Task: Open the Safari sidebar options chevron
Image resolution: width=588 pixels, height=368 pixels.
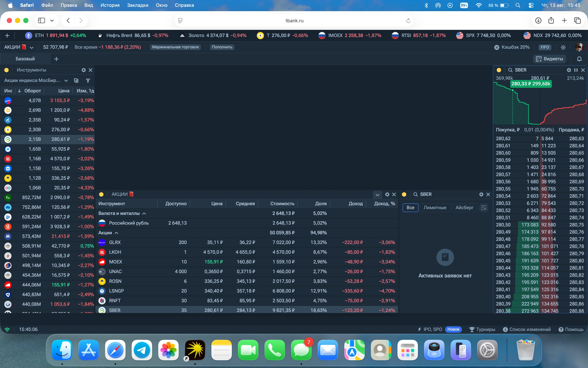Action: [x=52, y=21]
